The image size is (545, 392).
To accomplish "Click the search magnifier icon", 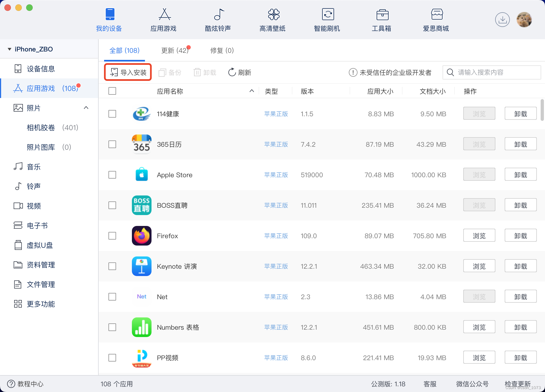I will click(x=450, y=72).
